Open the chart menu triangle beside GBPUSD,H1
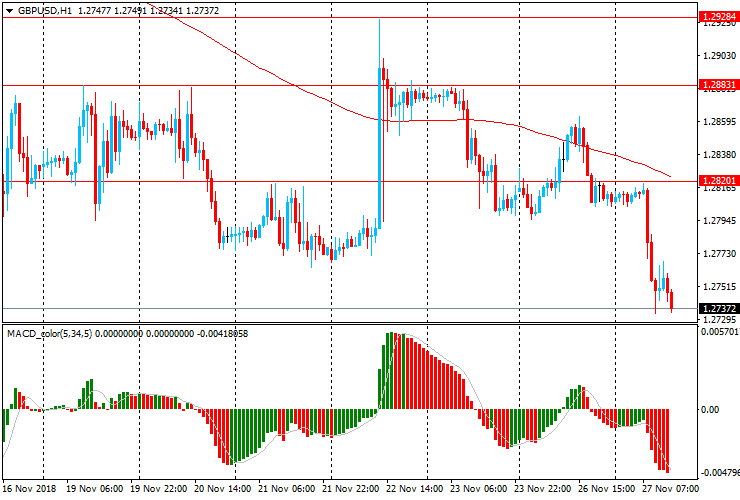Screen dimensions: 740x500 (8, 10)
